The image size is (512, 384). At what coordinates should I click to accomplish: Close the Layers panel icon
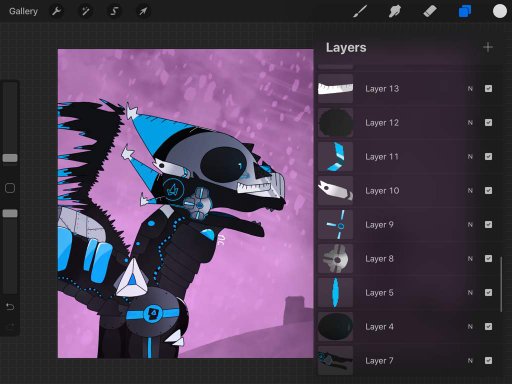click(x=465, y=11)
